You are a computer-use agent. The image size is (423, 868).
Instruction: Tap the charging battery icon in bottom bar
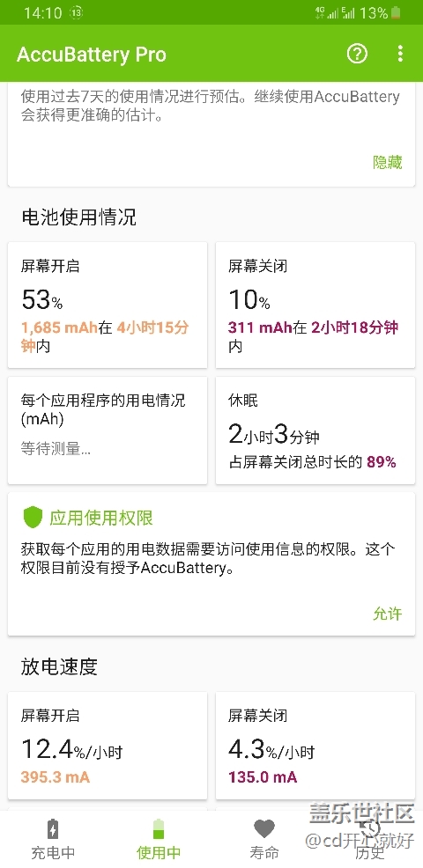point(53,830)
